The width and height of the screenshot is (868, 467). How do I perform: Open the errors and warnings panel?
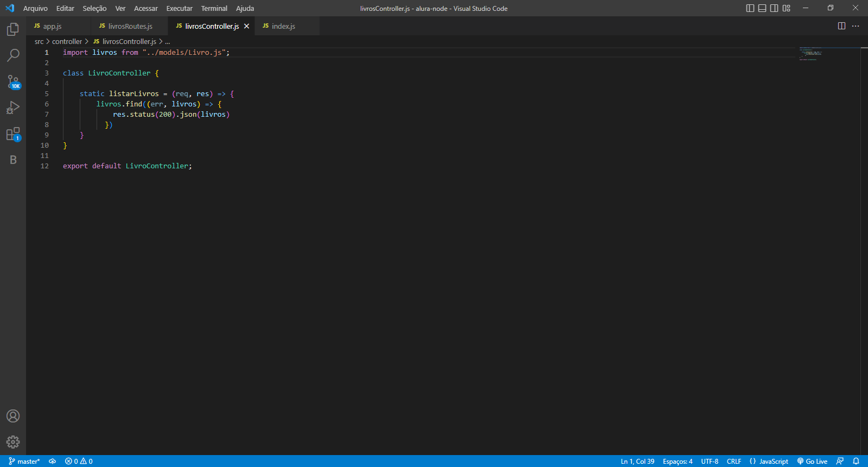(79, 461)
